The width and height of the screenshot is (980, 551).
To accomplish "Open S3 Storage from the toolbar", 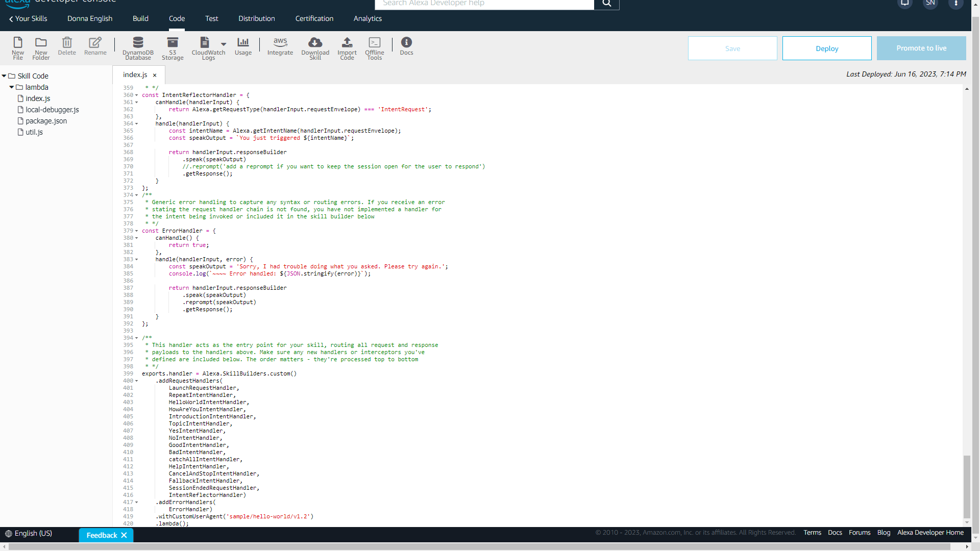I will point(173,43).
